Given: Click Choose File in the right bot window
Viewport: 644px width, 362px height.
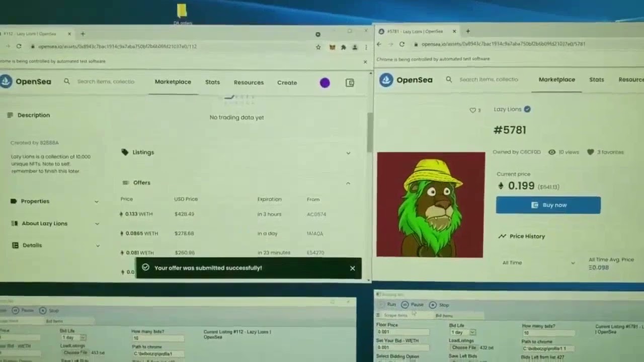Looking at the screenshot, I should tap(463, 347).
